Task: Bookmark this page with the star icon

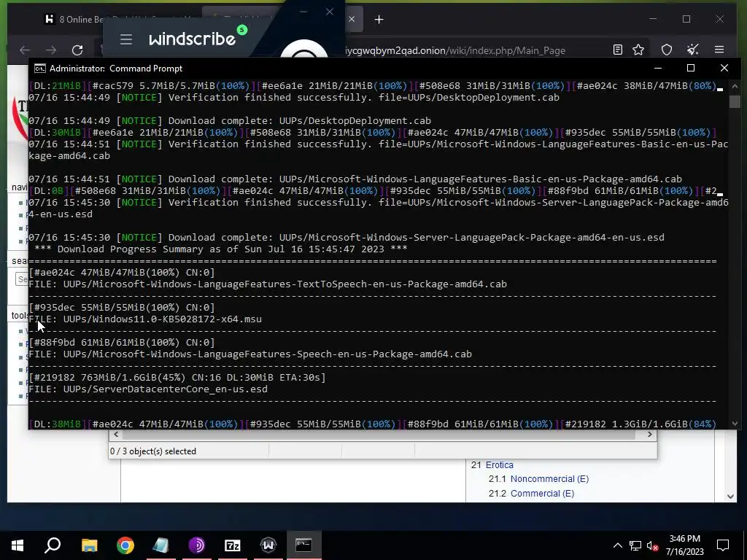Action: (638, 50)
